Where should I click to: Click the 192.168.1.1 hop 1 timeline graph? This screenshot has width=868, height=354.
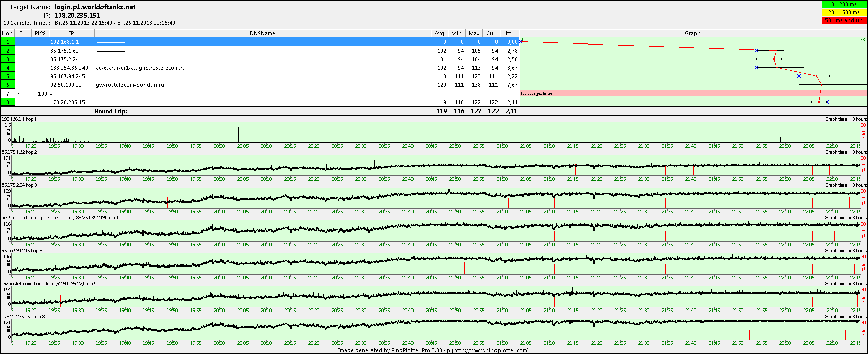pyautogui.click(x=435, y=133)
